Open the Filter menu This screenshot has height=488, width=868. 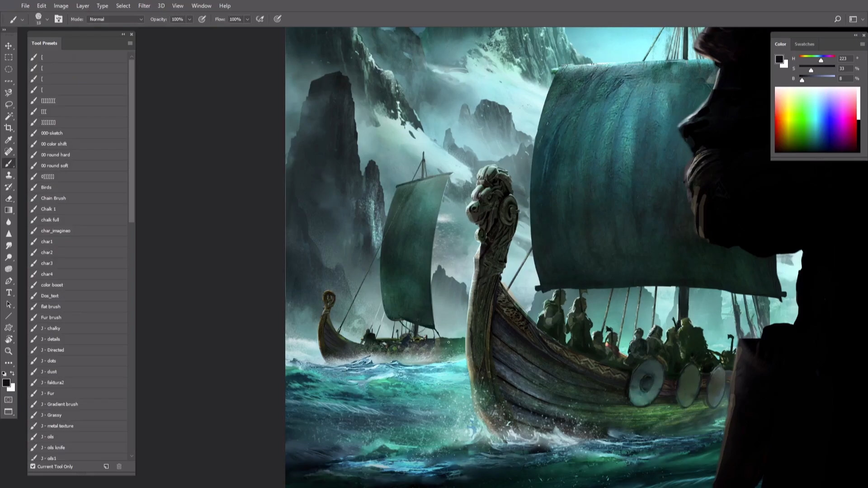144,6
